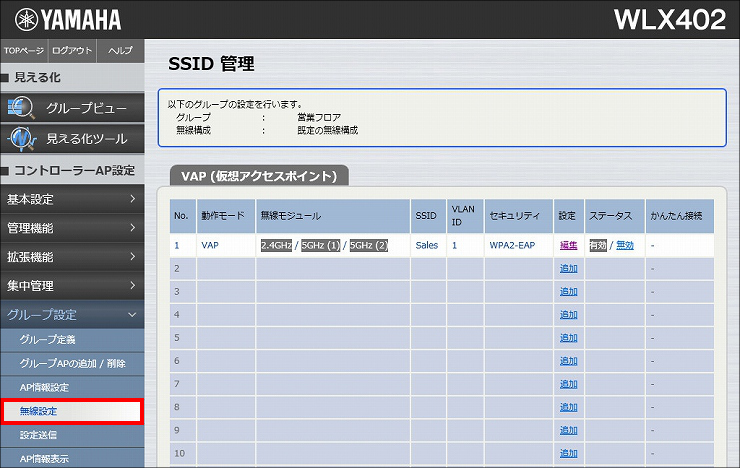This screenshot has height=468, width=740.
Task: Click the 5GHz (2) module label
Action: click(x=369, y=245)
